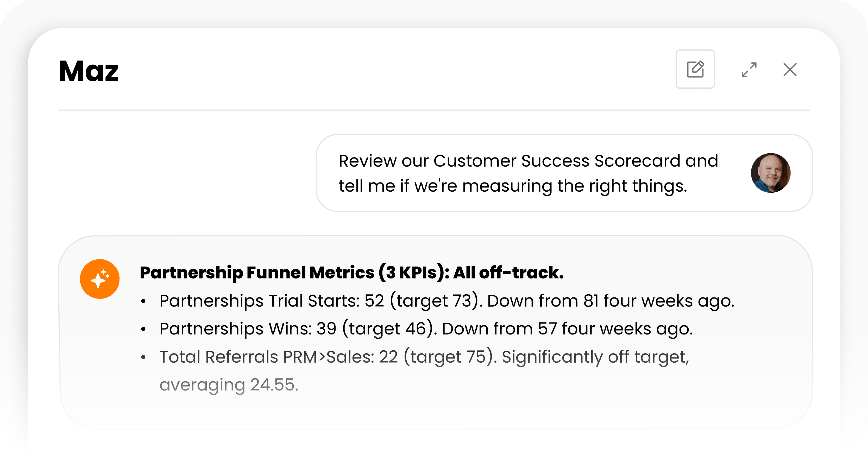Image resolution: width=868 pixels, height=451 pixels.
Task: Select the Partnerships Trial Starts bullet line
Action: (x=447, y=300)
